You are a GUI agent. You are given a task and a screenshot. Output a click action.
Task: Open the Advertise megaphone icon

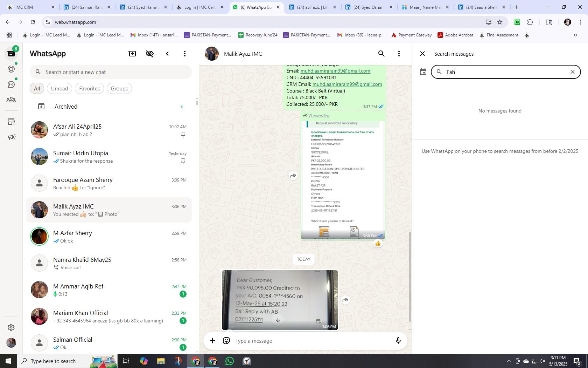[x=11, y=137]
